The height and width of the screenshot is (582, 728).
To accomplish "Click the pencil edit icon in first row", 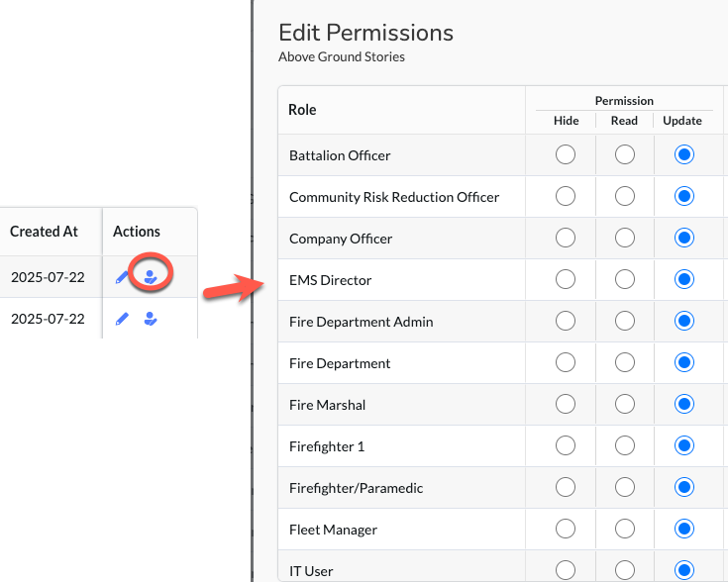I will [122, 277].
